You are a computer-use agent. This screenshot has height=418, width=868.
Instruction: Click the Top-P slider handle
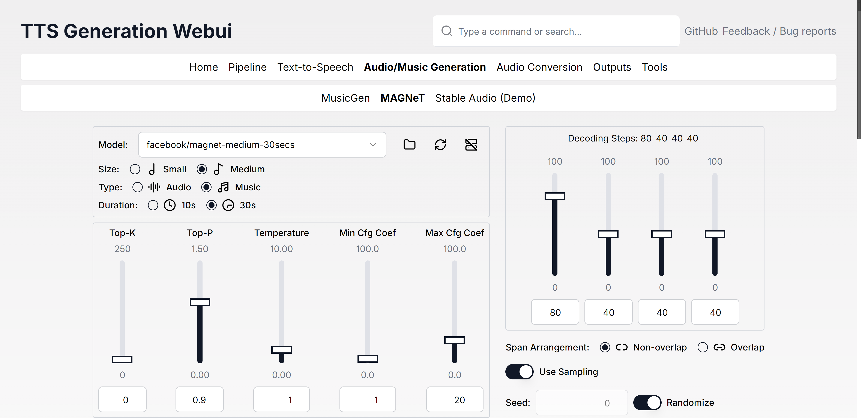pyautogui.click(x=200, y=302)
